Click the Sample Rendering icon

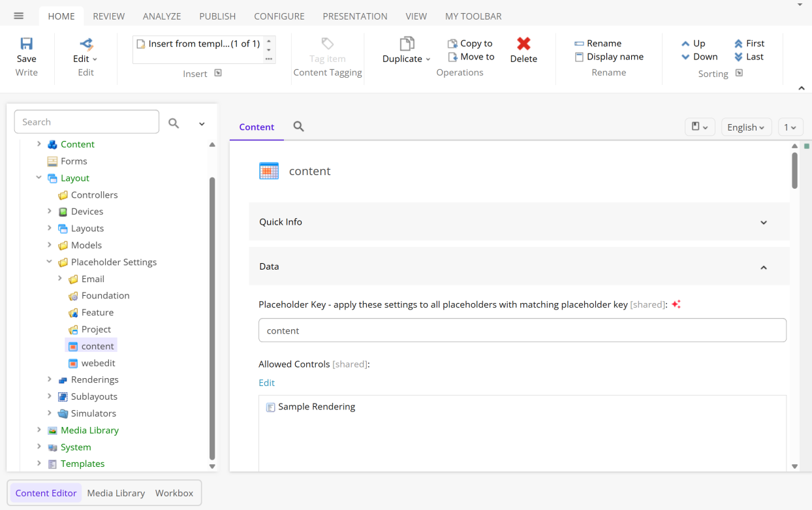point(271,407)
